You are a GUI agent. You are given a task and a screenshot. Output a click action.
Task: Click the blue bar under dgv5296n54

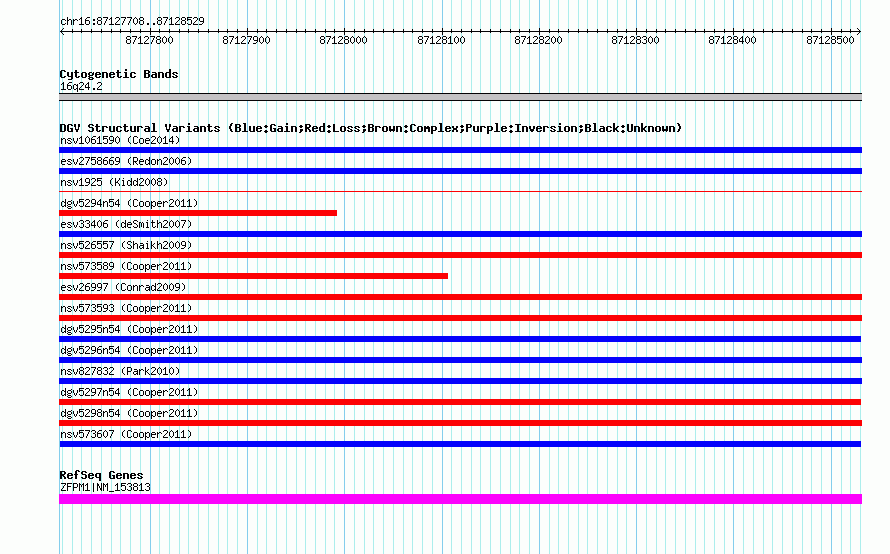point(460,360)
